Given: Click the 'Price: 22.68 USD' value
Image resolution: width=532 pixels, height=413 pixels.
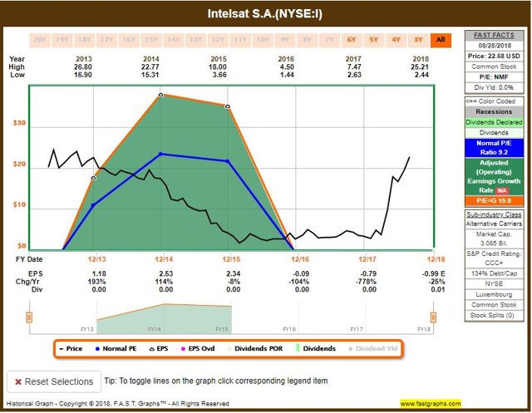Looking at the screenshot, I should click(x=494, y=57).
